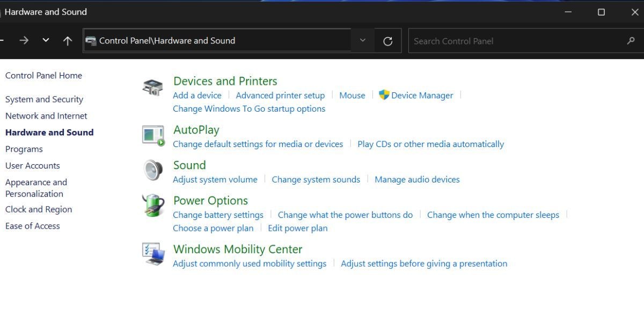
Task: Open the Programs category
Action: (24, 149)
